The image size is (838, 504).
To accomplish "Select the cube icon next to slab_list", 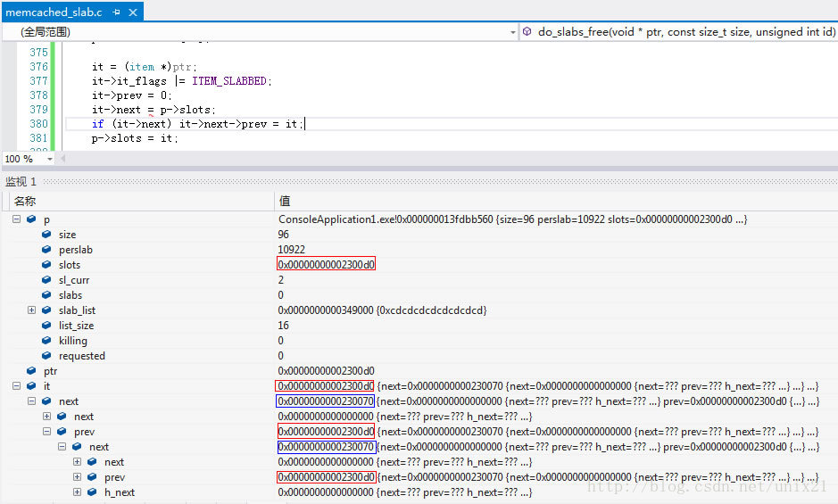I will (x=46, y=310).
